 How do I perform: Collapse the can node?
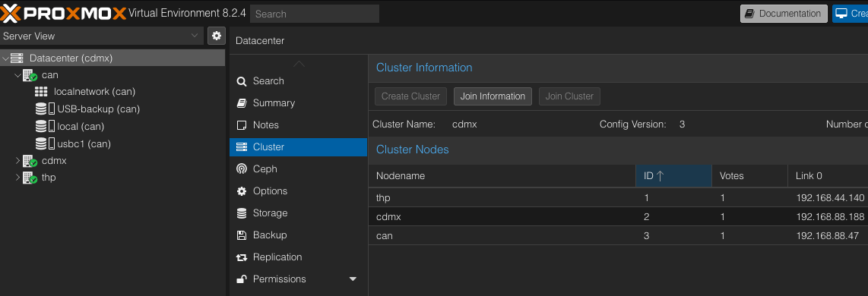(x=17, y=75)
